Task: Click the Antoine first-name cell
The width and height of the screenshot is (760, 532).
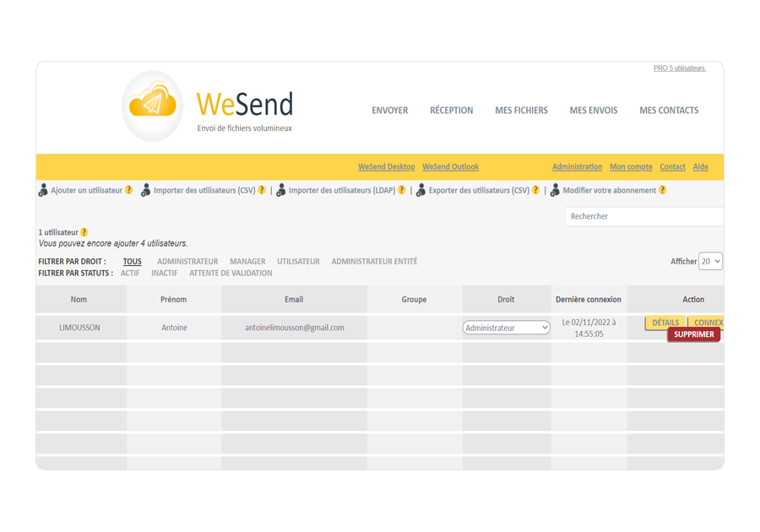Action: pos(175,328)
